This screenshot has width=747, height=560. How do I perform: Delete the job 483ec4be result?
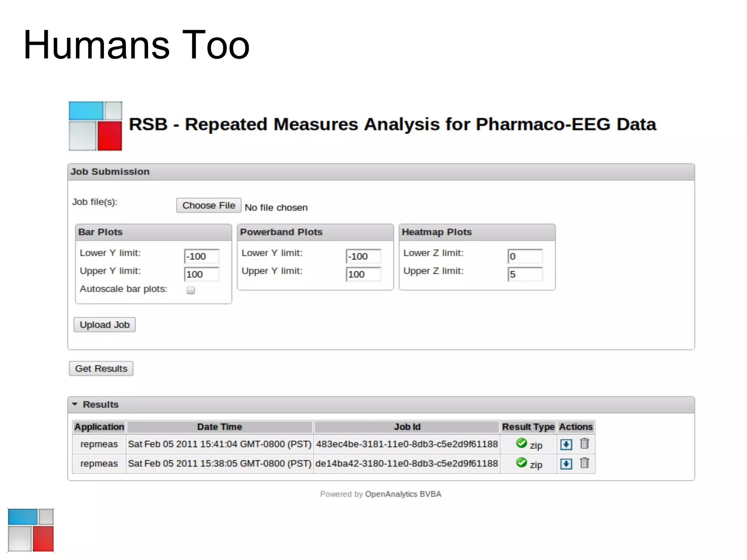click(x=584, y=444)
